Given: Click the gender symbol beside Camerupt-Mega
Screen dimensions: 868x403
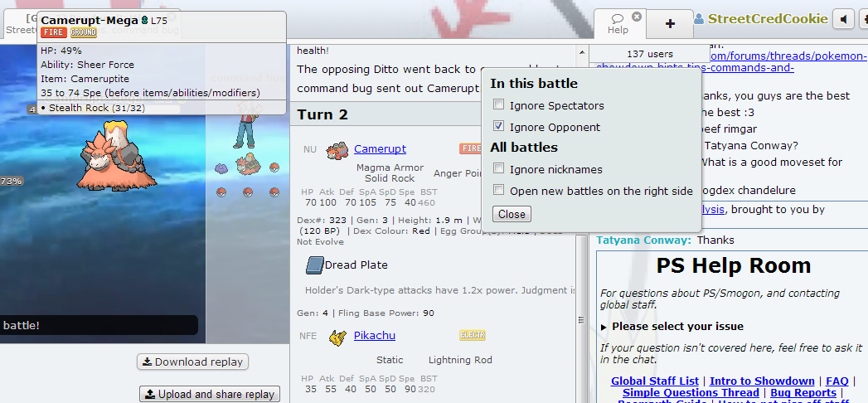Looking at the screenshot, I should (144, 21).
